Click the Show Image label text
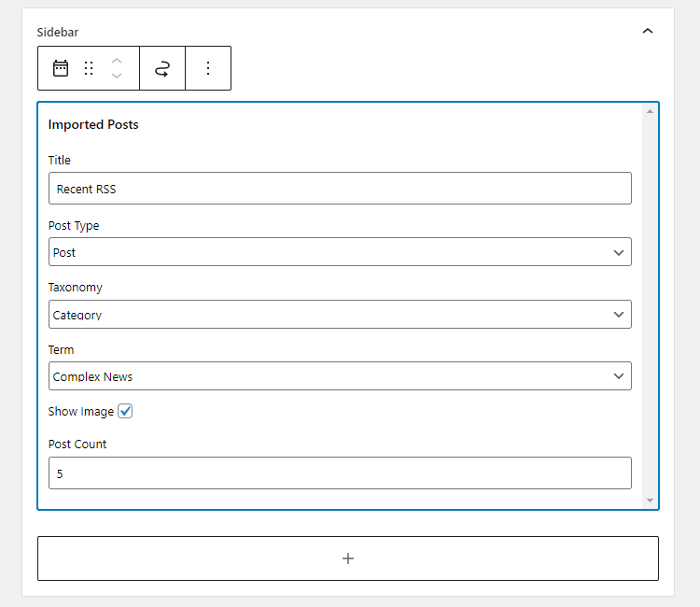This screenshot has width=700, height=607. [x=81, y=412]
